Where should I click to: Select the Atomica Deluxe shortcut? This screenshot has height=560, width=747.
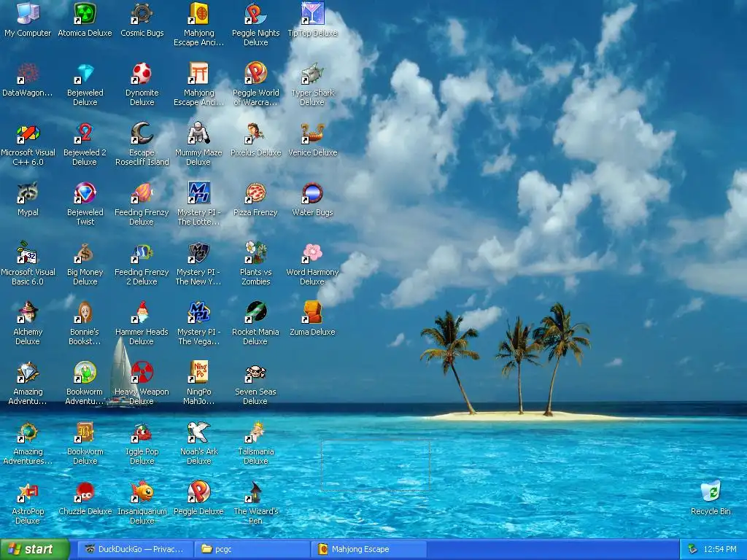(x=85, y=14)
